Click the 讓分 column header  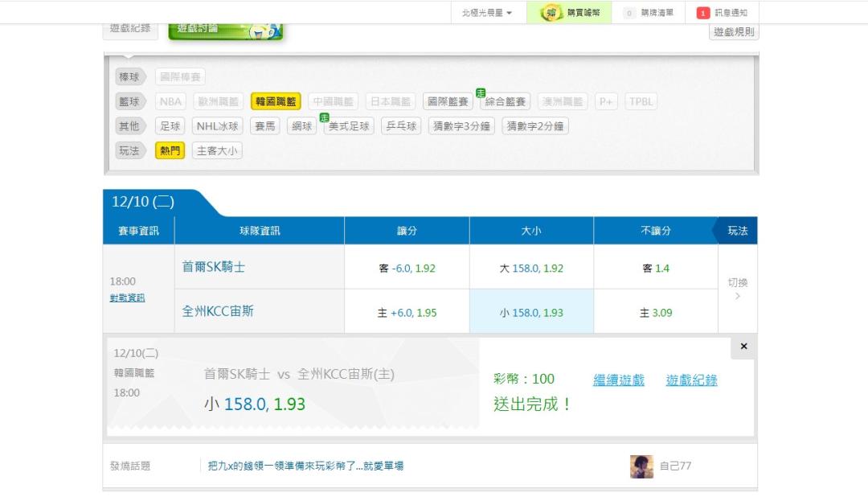tap(407, 231)
